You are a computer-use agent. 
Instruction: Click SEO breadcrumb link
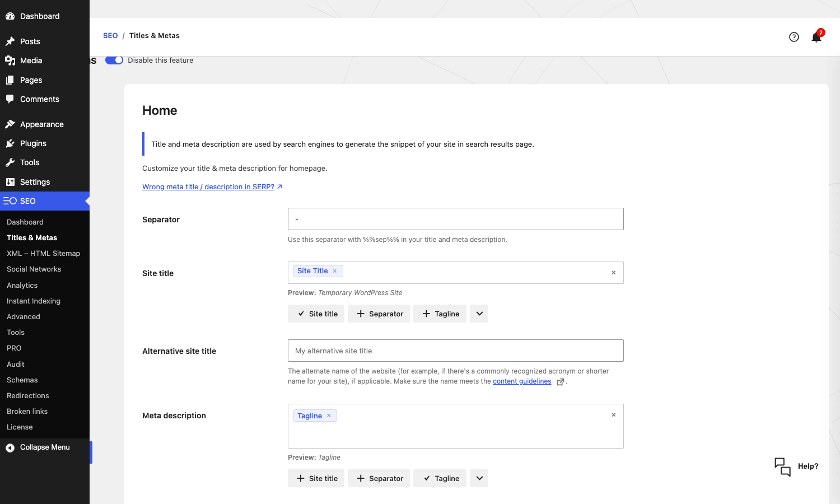click(x=110, y=36)
